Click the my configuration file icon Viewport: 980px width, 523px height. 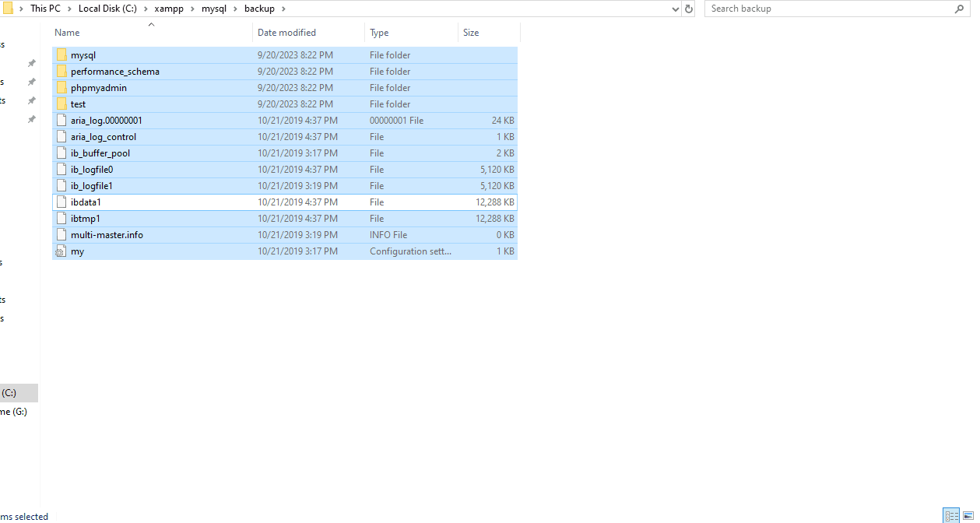click(x=61, y=251)
